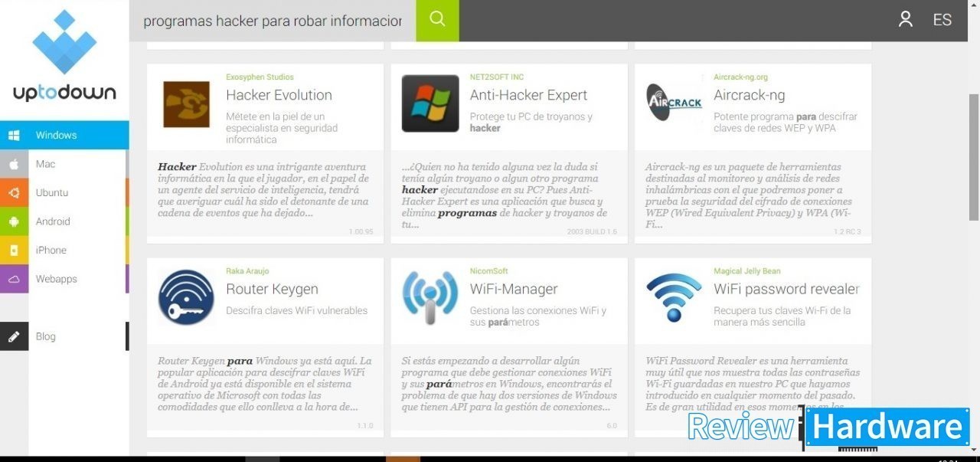Click version label 2003 BUILD 1.6

[x=592, y=231]
